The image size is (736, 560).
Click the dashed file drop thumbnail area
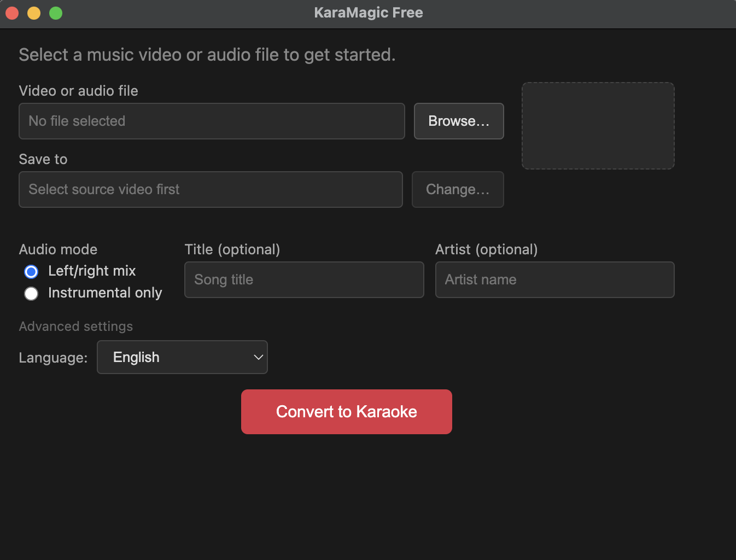point(598,126)
